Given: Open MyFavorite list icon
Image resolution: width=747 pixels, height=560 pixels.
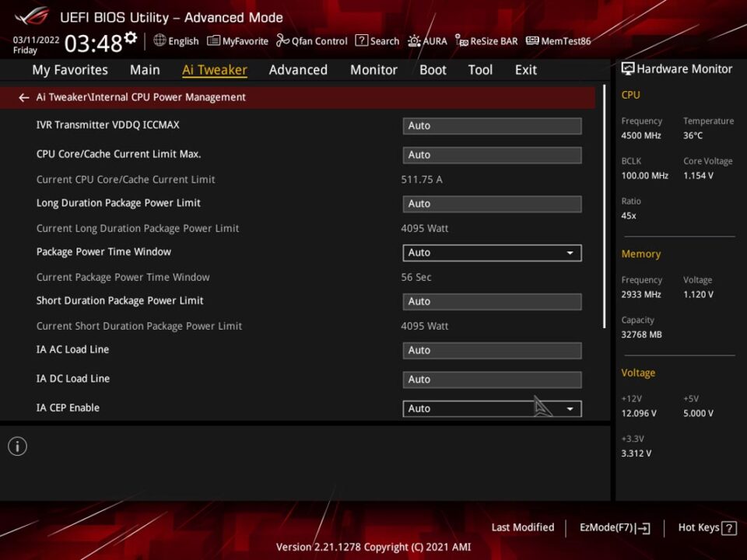Looking at the screenshot, I should [x=213, y=40].
